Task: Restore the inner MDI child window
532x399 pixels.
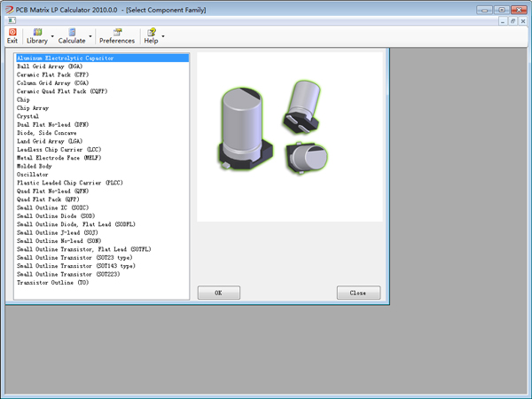Action: (512, 21)
